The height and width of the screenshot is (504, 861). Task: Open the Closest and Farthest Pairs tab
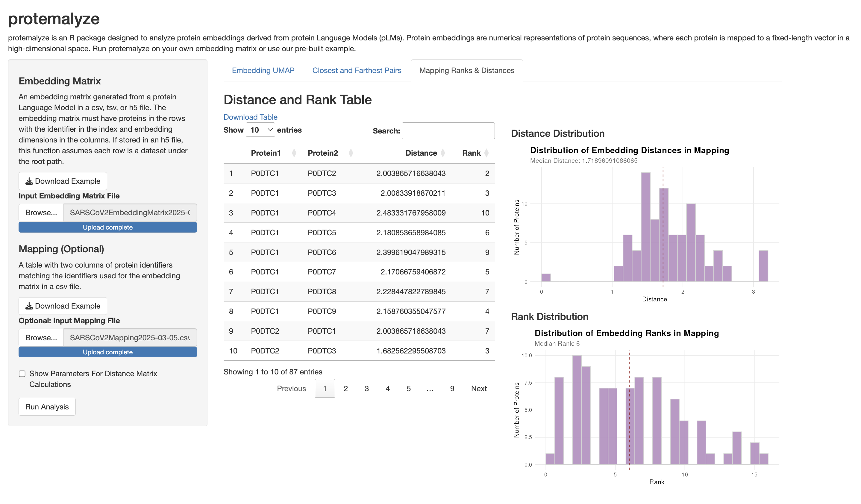[x=356, y=70]
